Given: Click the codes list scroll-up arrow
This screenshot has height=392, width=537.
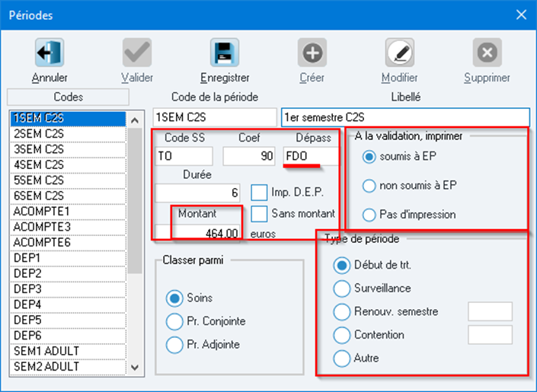Looking at the screenshot, I should coord(135,120).
